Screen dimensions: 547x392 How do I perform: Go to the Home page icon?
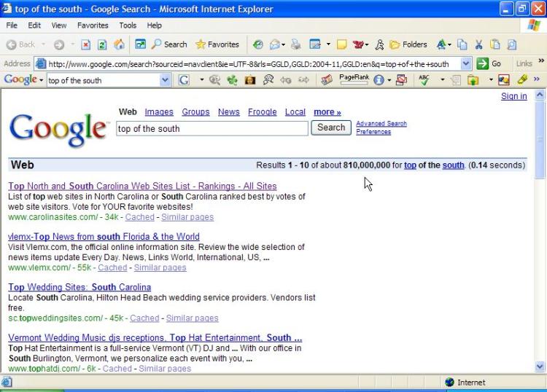click(x=119, y=44)
